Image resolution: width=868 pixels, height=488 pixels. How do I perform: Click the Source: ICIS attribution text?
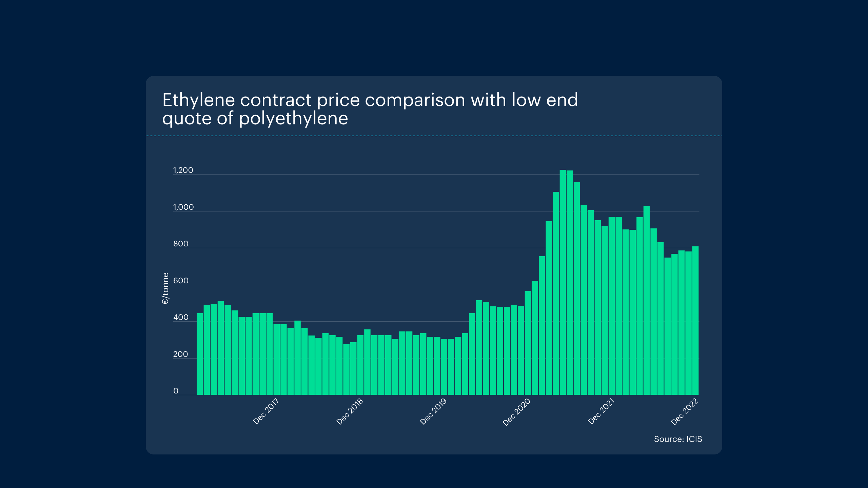tap(678, 439)
